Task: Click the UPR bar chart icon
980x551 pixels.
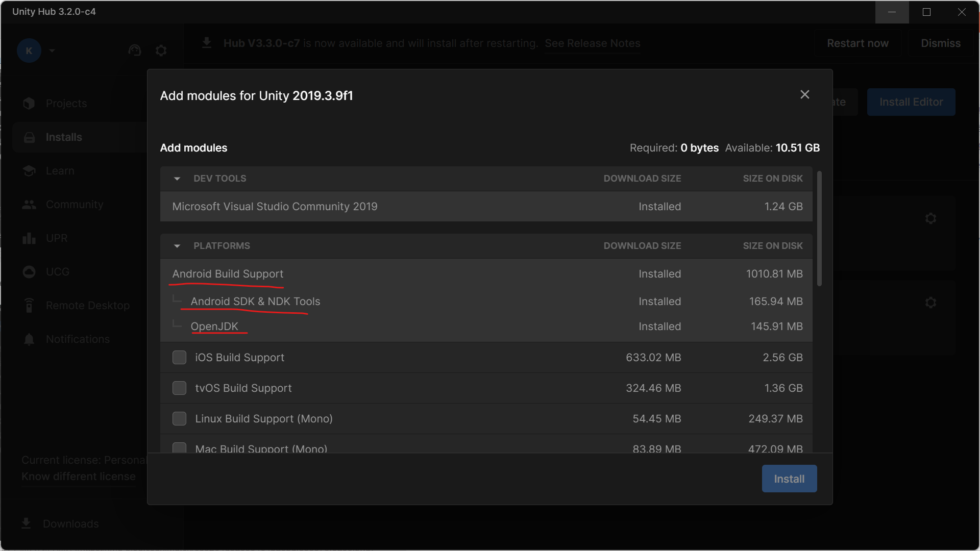Action: point(29,238)
